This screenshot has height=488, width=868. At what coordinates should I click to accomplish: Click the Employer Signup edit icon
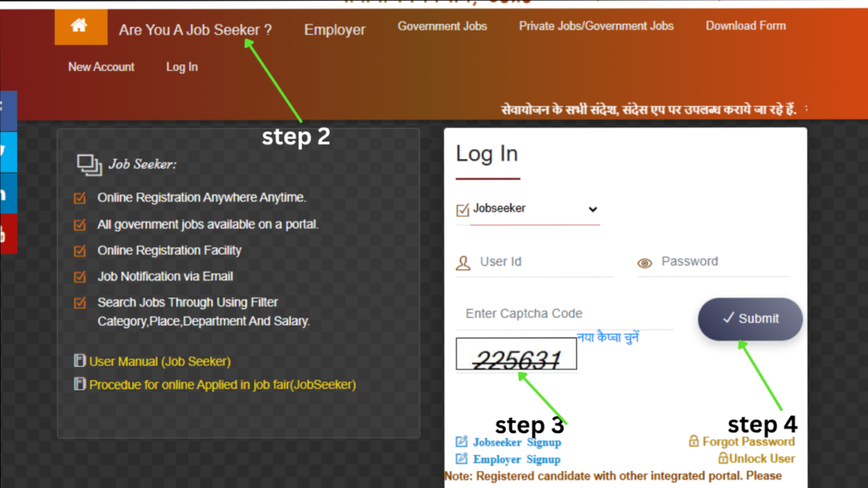(x=462, y=459)
